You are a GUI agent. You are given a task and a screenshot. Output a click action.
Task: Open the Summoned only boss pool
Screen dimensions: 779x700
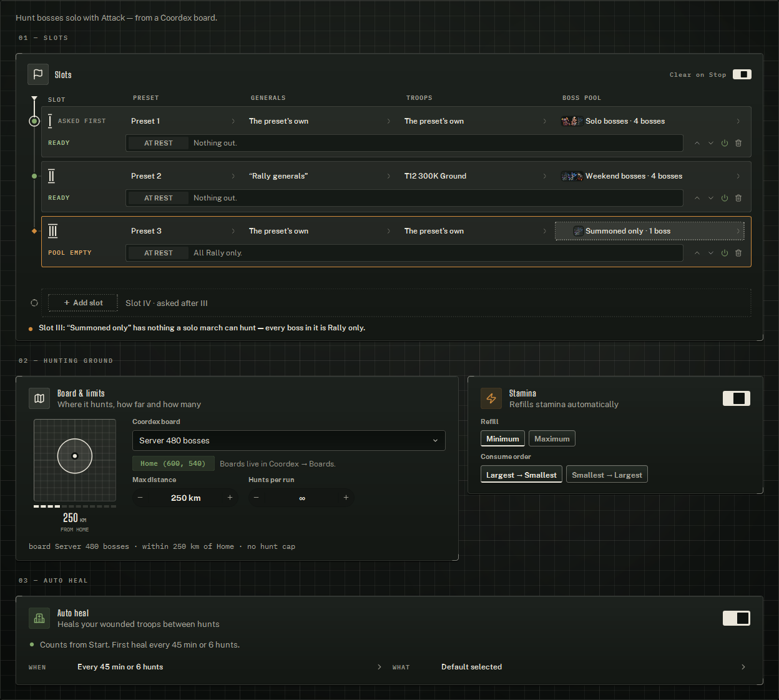650,231
